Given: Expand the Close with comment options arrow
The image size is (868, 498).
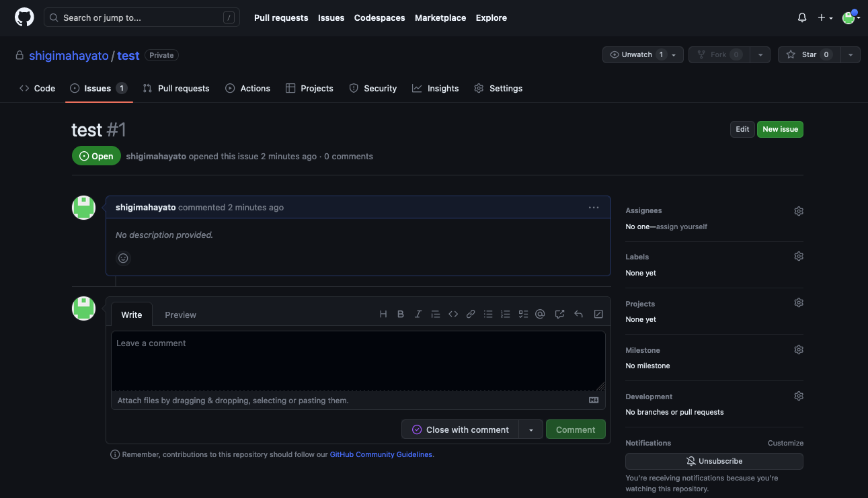Looking at the screenshot, I should coord(530,429).
